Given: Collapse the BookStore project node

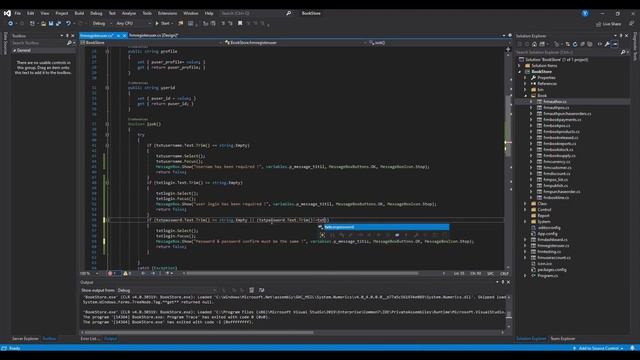Looking at the screenshot, I should pyautogui.click(x=520, y=71).
